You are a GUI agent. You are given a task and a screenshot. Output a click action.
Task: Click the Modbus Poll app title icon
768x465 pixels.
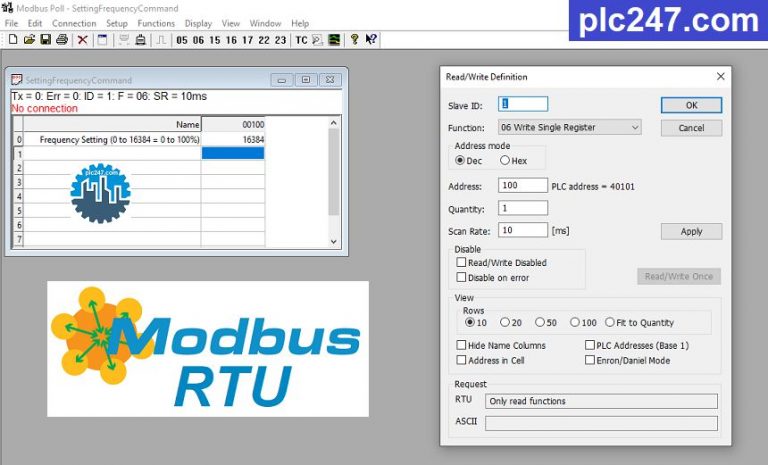[7, 8]
